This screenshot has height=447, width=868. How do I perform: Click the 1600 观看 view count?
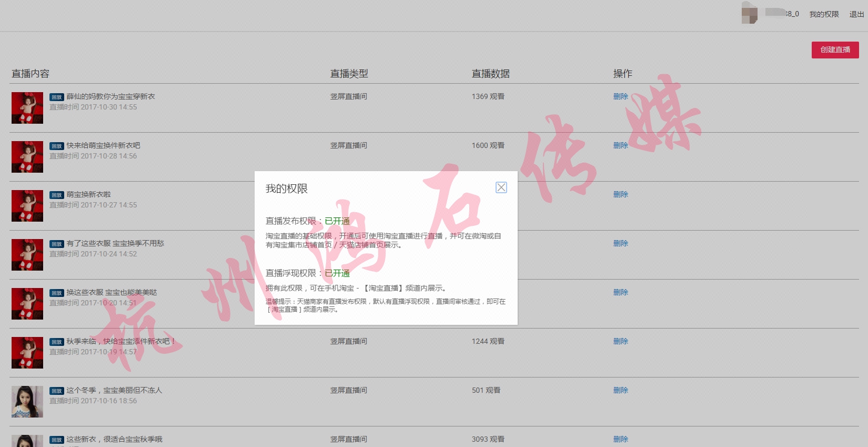(x=488, y=145)
